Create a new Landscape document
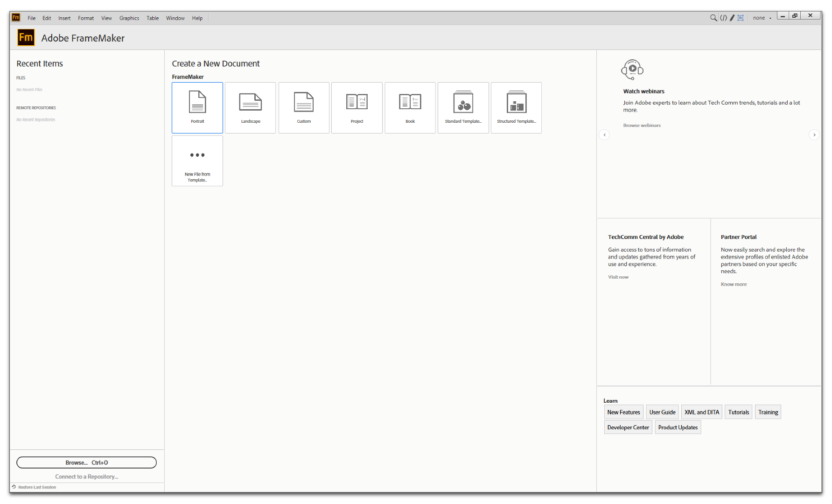Image resolution: width=832 pixels, height=504 pixels. pos(251,108)
